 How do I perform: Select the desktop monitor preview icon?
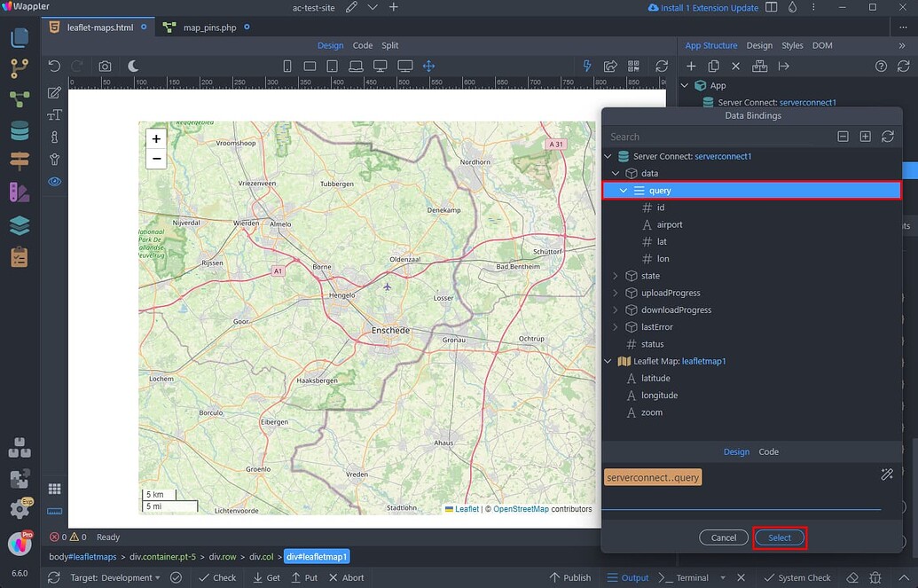380,66
